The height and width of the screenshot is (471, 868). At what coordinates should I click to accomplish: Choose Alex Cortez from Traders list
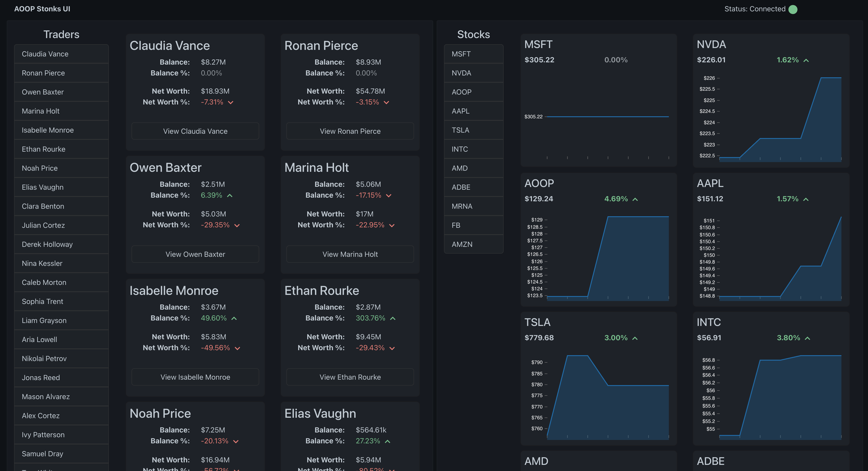[x=61, y=416]
